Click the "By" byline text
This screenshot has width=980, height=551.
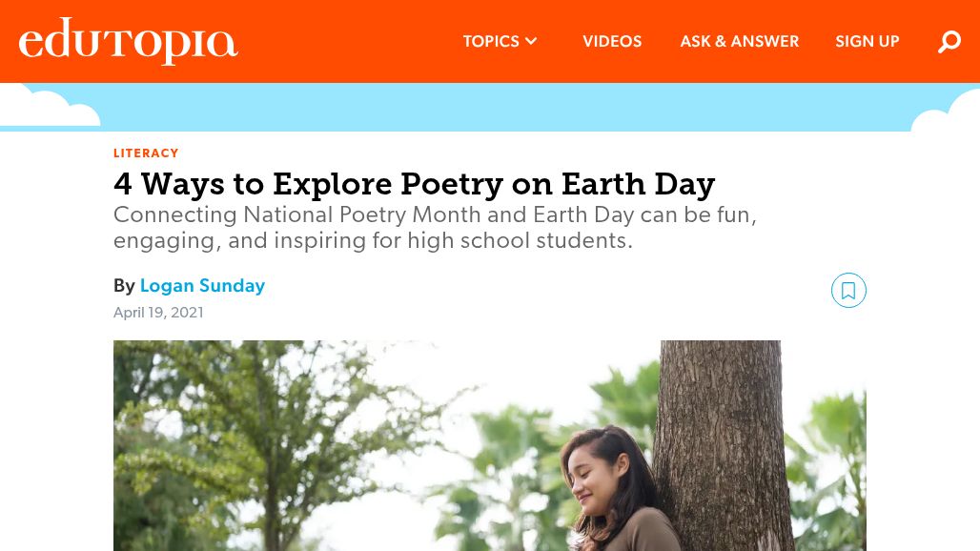coord(124,286)
